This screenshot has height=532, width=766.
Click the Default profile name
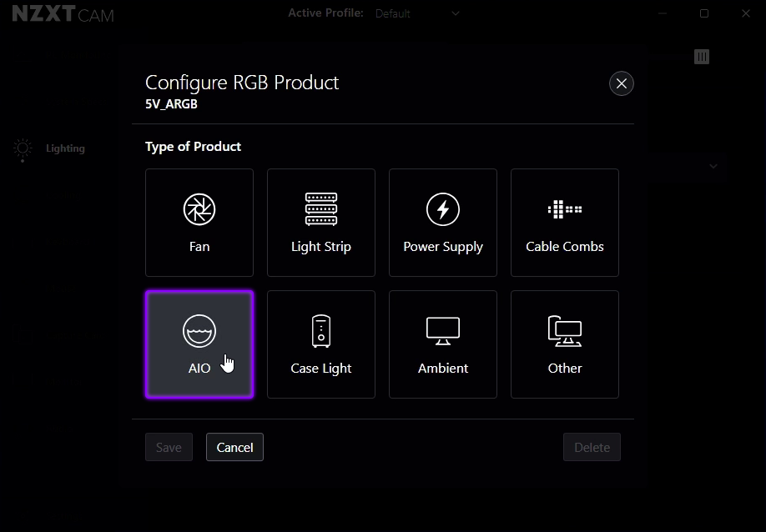click(x=392, y=13)
